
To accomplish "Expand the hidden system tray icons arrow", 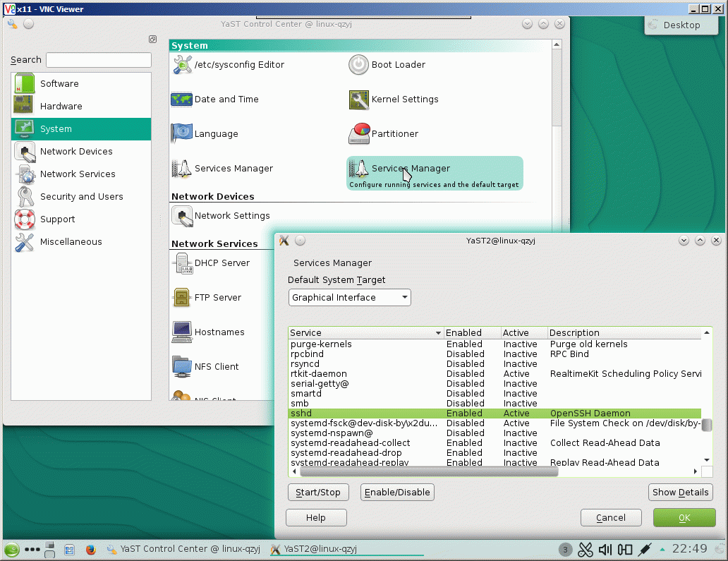I will tap(662, 550).
